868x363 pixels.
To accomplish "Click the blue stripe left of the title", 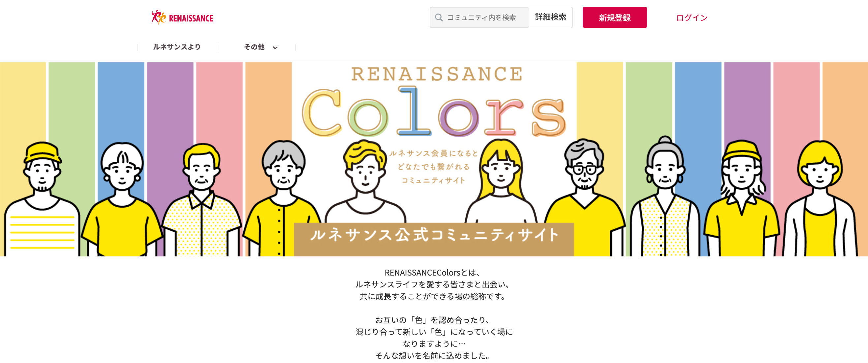I will pyautogui.click(x=121, y=101).
